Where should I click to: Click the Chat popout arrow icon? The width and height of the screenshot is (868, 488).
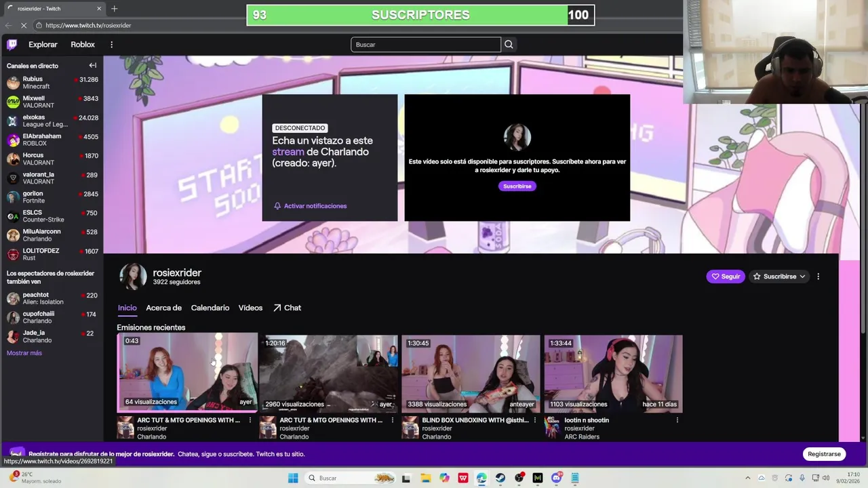277,308
